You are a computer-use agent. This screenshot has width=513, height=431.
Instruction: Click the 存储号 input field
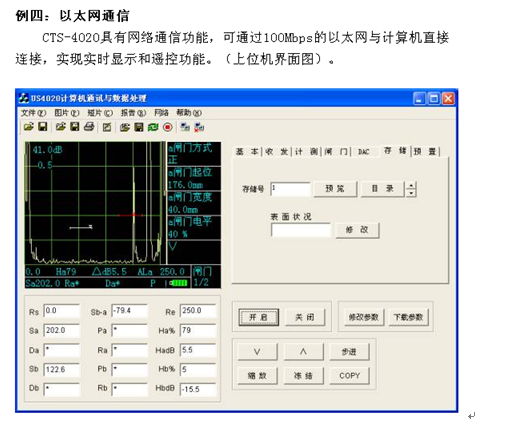(x=290, y=189)
